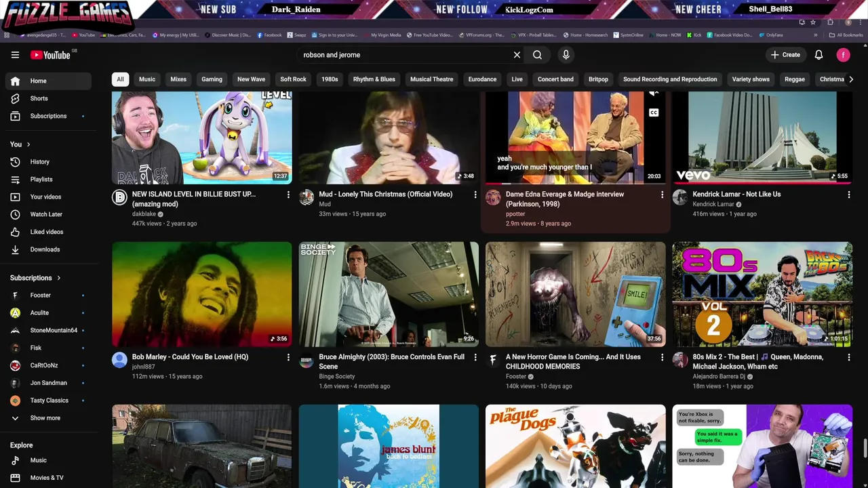Select the Music filter chip

[x=147, y=79]
